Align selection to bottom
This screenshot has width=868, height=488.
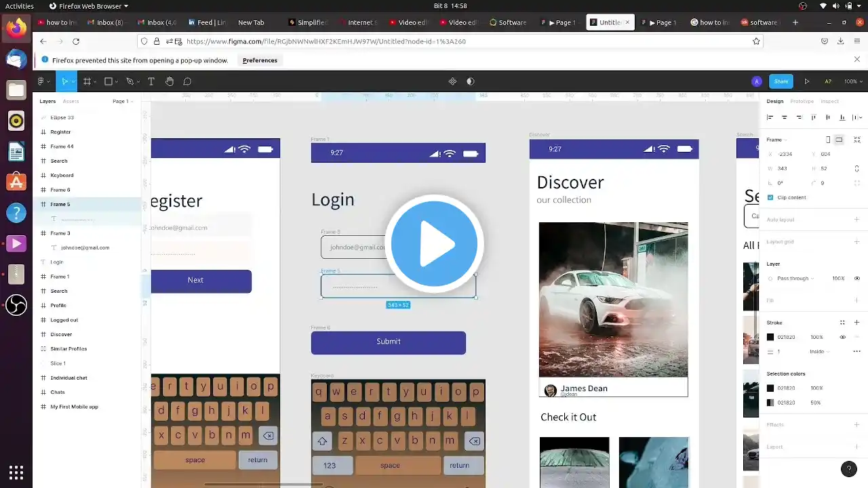coord(842,117)
